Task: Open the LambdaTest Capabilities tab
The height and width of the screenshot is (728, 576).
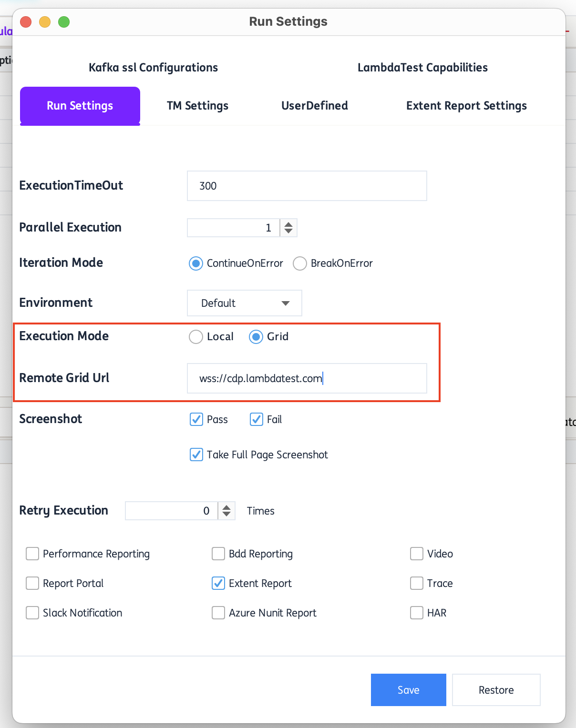Action: pos(422,68)
